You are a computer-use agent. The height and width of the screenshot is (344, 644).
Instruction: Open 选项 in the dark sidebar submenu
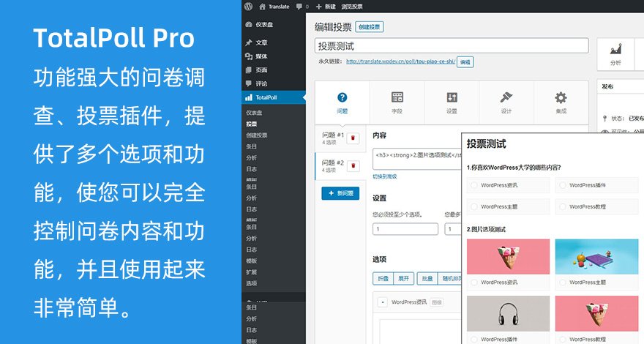pyautogui.click(x=252, y=283)
